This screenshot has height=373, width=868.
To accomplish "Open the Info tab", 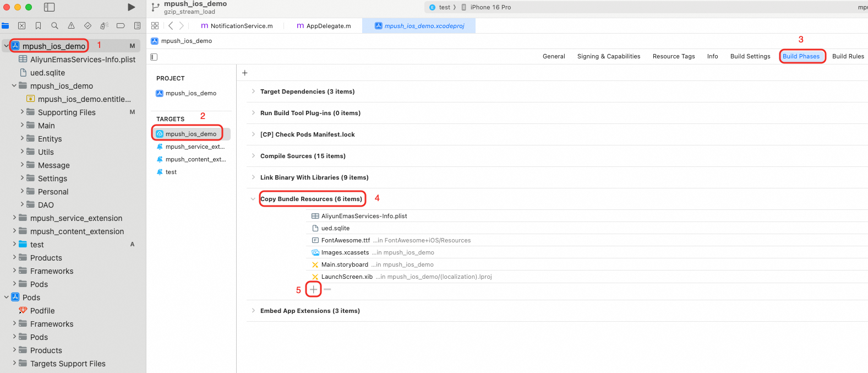I will click(712, 56).
